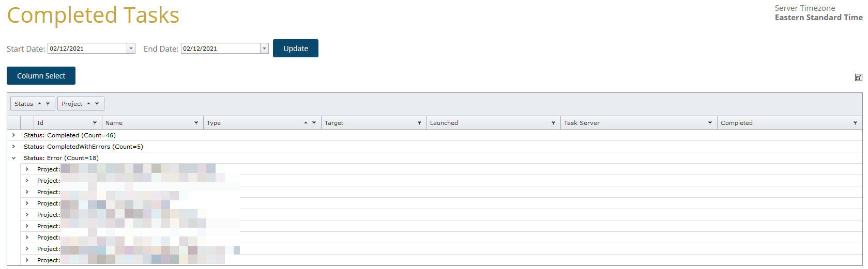Click the Completed column filter icon
868x269 pixels.
855,123
